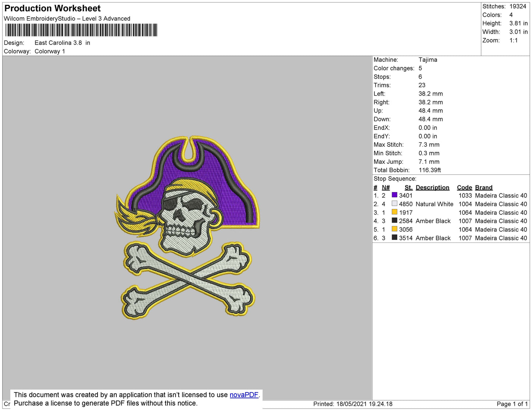Image resolution: width=532 pixels, height=411 pixels.
Task: Click 'Madeira Classic 40' brand in row 5
Action: tap(501, 229)
